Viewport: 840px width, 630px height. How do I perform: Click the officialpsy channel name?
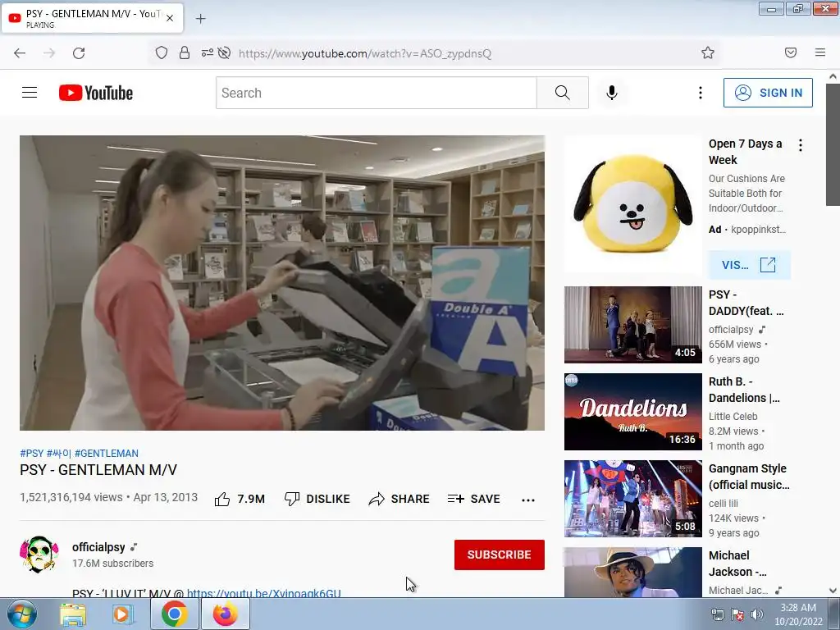tap(98, 547)
